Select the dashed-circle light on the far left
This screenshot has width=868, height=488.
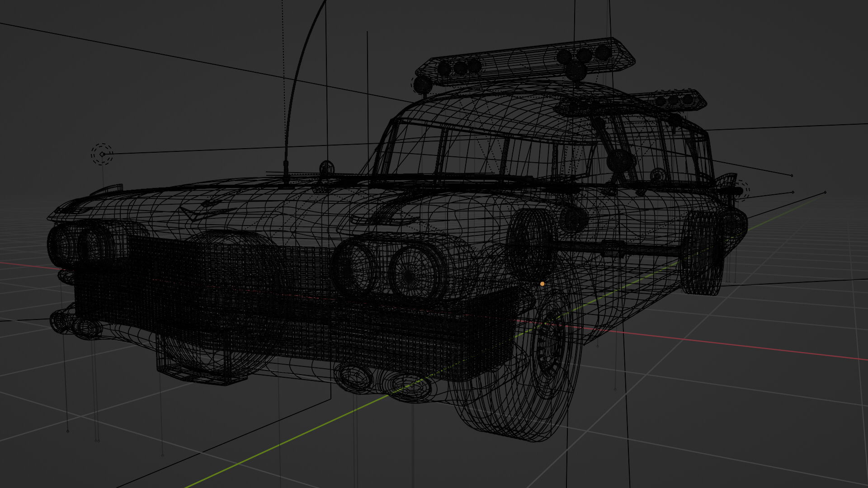102,154
